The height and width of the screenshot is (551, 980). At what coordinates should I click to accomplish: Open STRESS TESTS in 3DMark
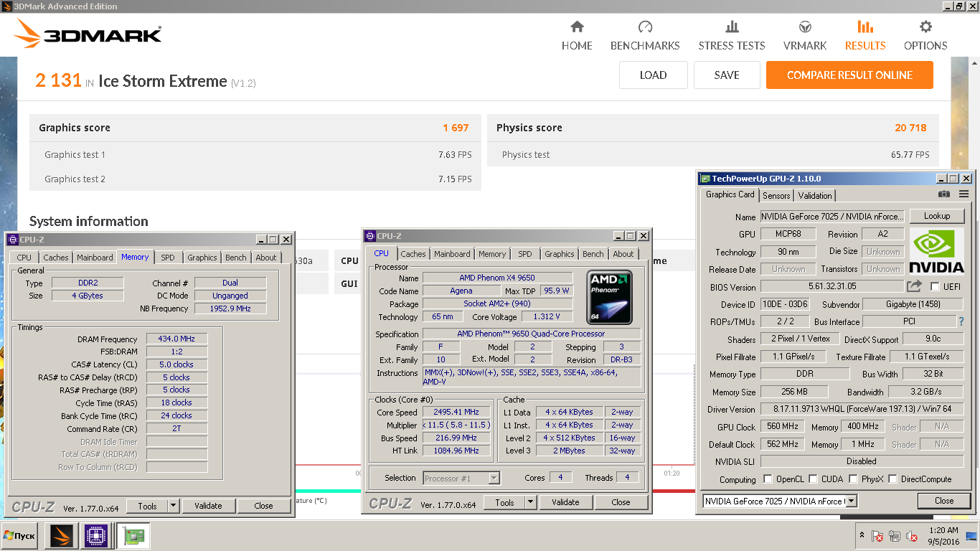732,36
